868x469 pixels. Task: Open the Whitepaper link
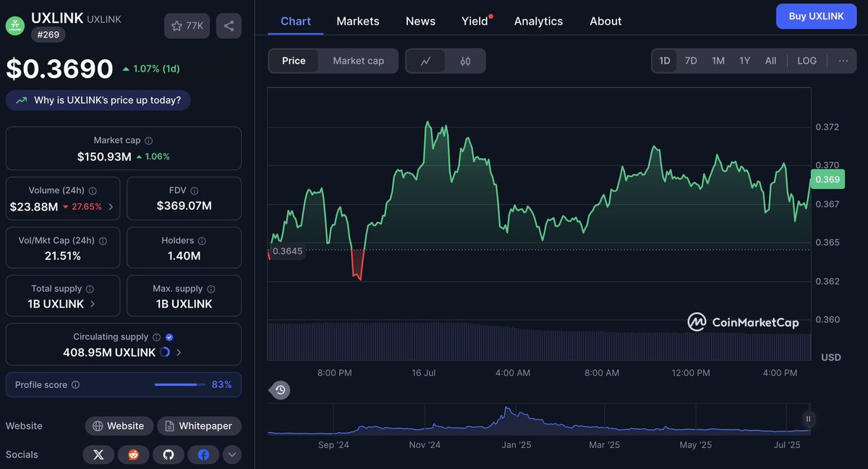click(199, 426)
